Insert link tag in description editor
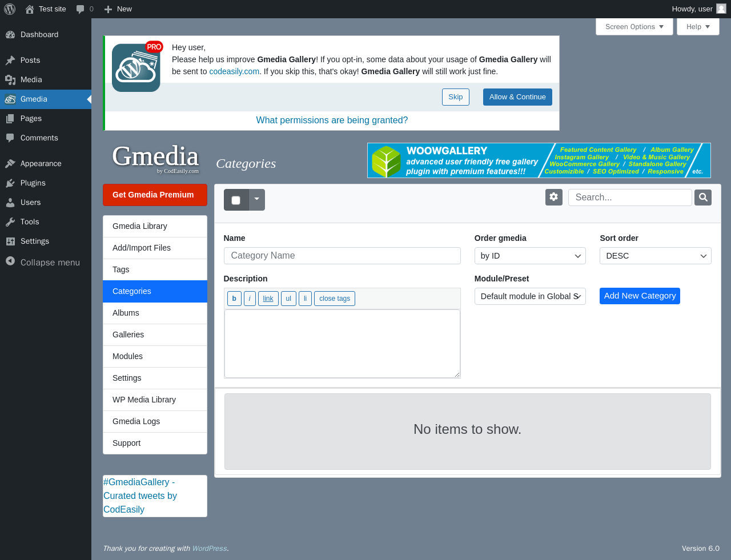The height and width of the screenshot is (560, 731). 268,299
